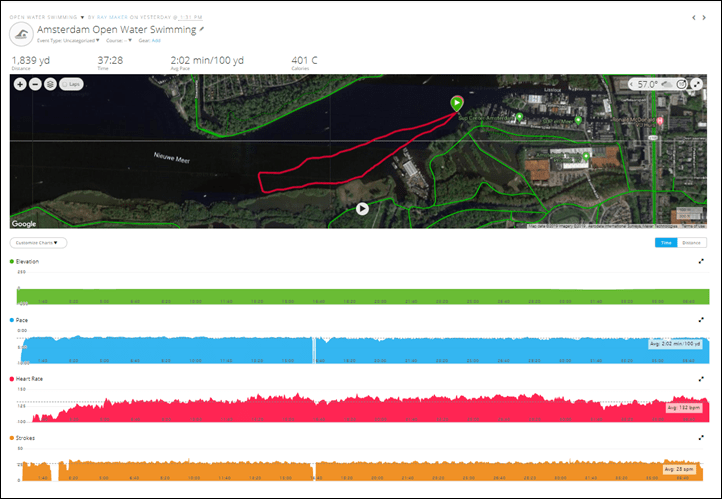722x499 pixels.
Task: Switch charts to Time view
Action: [x=666, y=243]
